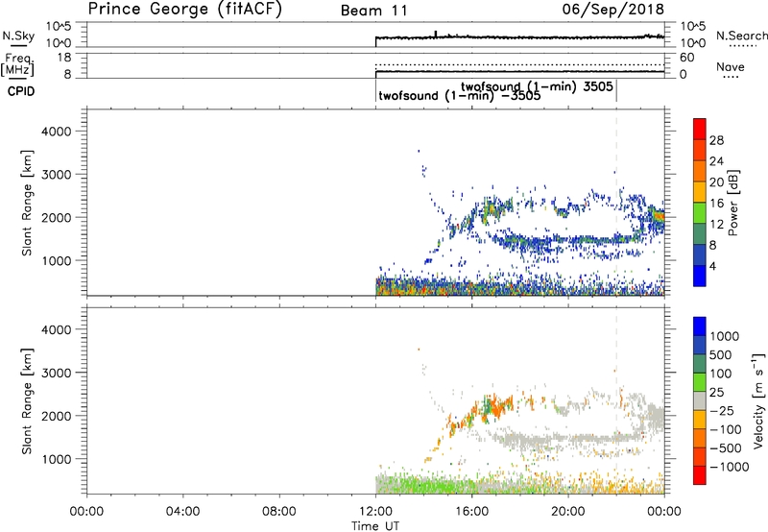Click the "Time UT" axis title
Image resolution: width=768 pixels, height=532 pixels.
375,526
